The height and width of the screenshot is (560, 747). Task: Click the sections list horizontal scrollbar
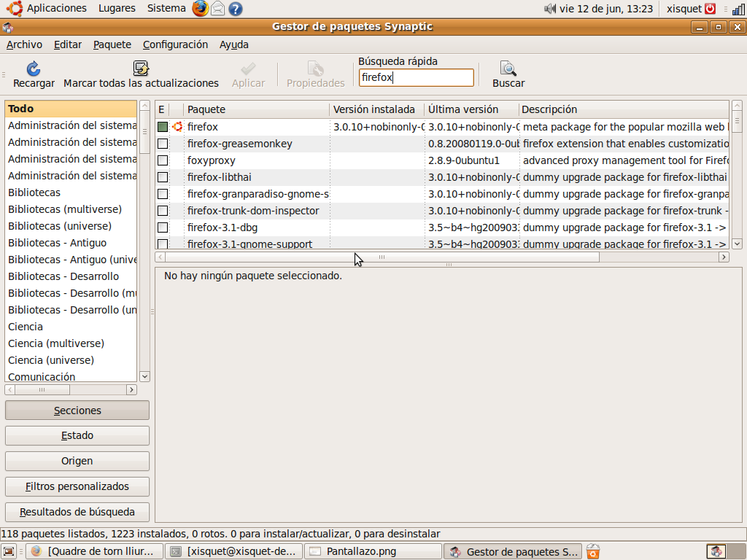coord(42,390)
